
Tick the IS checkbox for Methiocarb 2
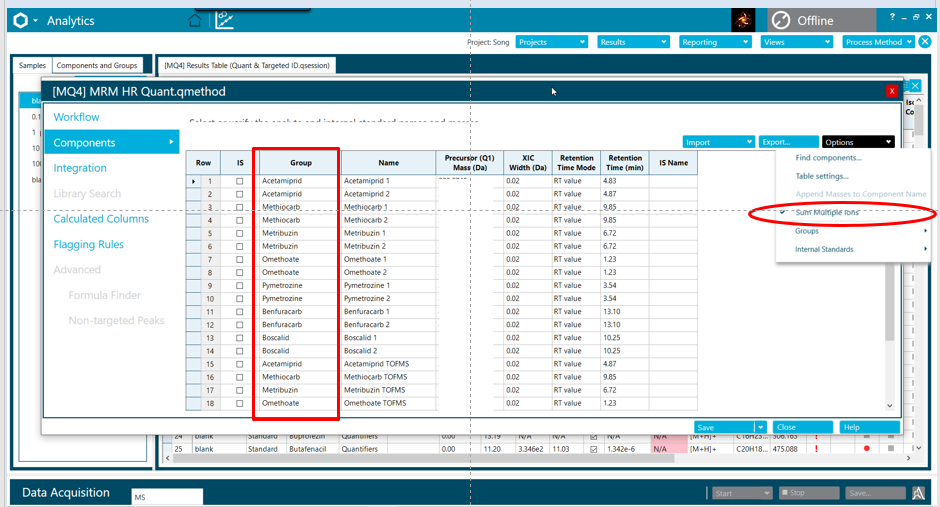(240, 221)
